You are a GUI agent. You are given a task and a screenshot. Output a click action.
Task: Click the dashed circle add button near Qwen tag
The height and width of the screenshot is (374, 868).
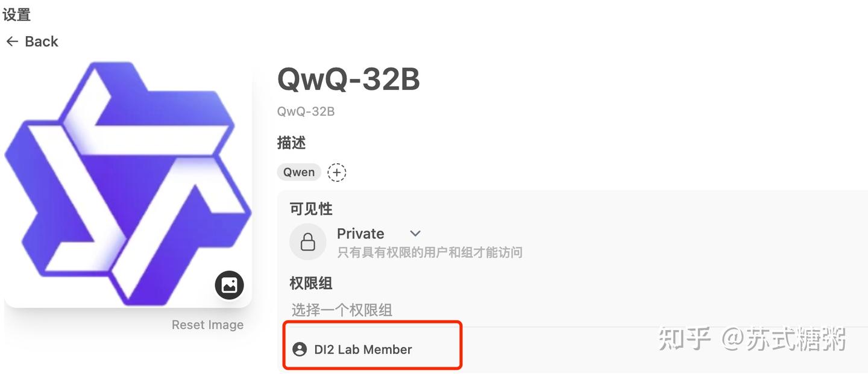336,172
